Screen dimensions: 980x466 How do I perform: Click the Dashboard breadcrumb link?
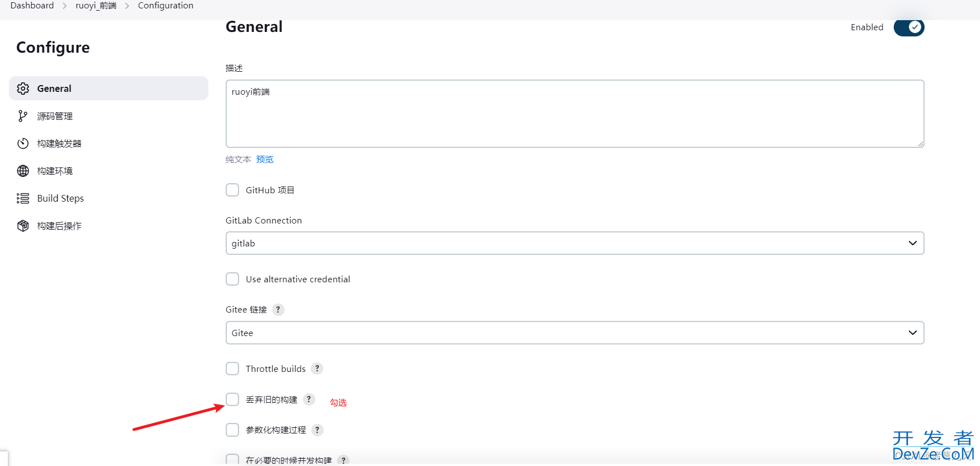[x=32, y=6]
